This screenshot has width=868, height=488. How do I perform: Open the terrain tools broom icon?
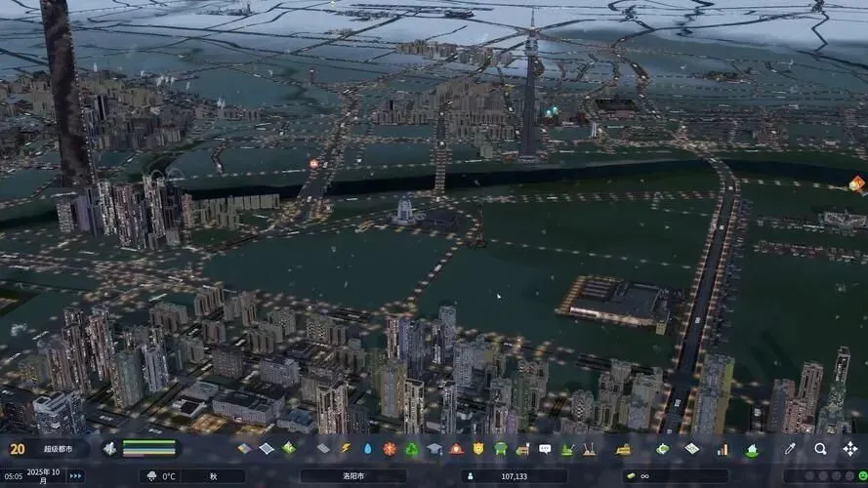[x=589, y=449]
